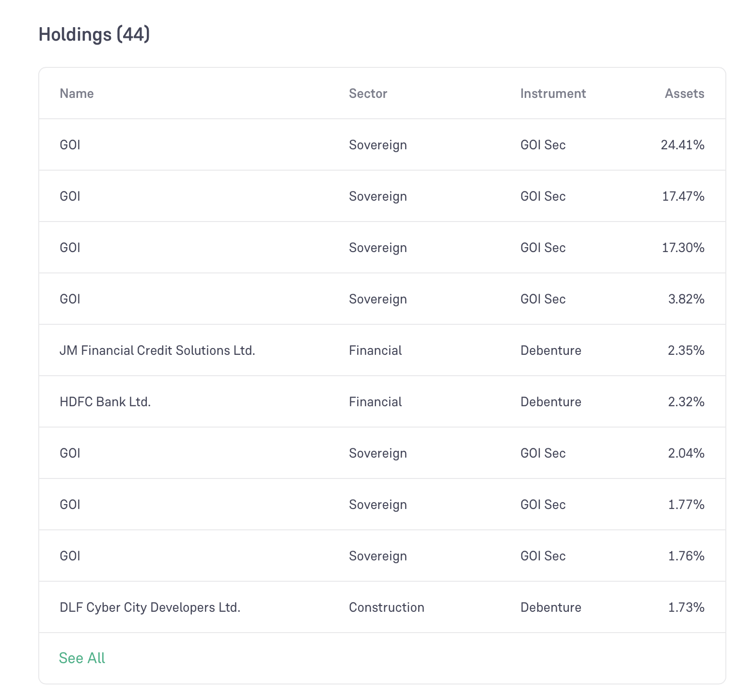This screenshot has height=700, width=752.
Task: Click Sovereign sector in the 2.04% row
Action: [377, 453]
